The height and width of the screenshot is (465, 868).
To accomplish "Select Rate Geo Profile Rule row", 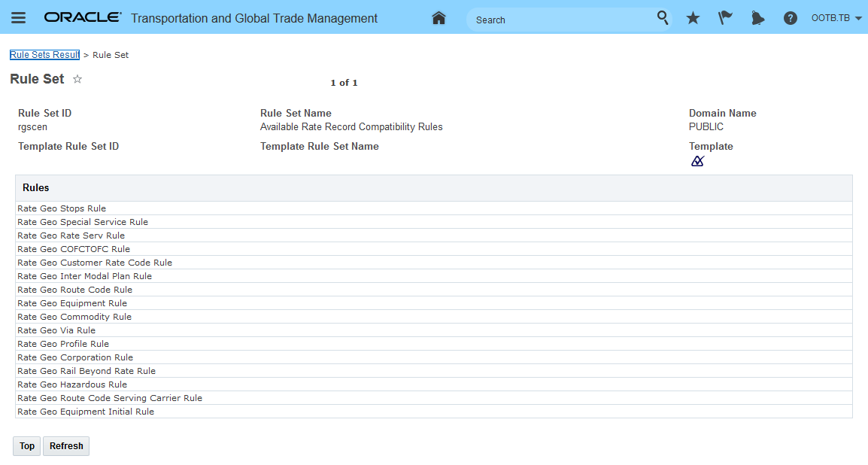I will [434, 344].
